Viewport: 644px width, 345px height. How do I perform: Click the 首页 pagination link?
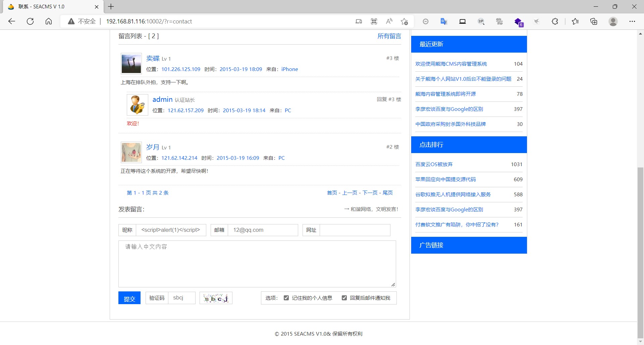pyautogui.click(x=332, y=193)
